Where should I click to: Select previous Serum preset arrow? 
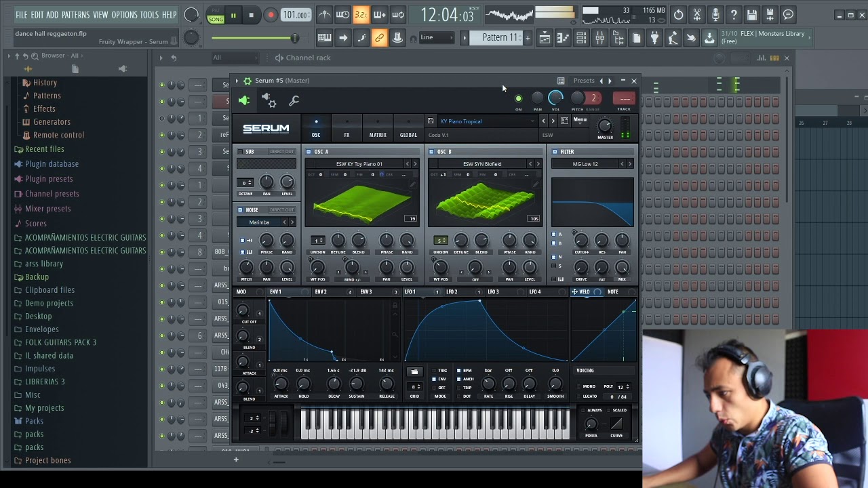coord(543,121)
